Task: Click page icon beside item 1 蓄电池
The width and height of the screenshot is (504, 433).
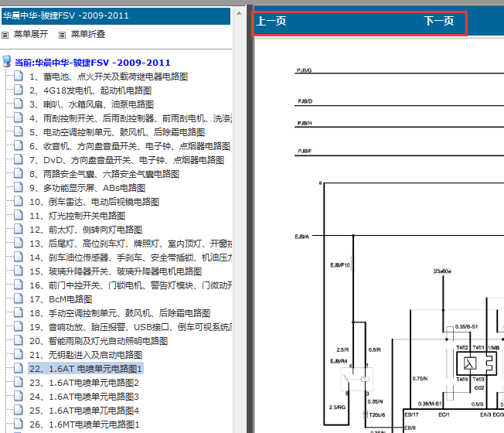Action: [19, 76]
